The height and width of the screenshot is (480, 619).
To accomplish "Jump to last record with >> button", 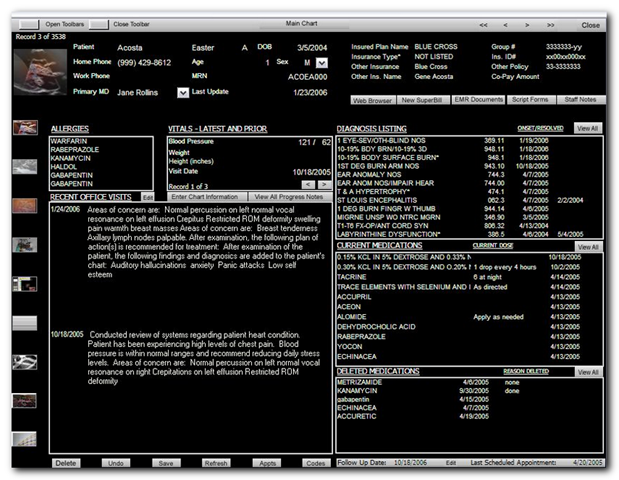I will [550, 25].
